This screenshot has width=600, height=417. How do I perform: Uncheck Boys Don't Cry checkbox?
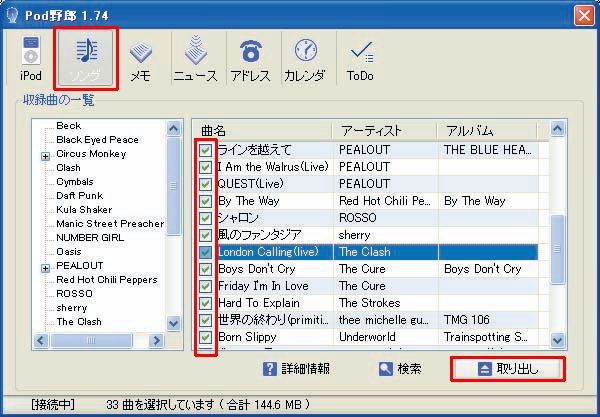point(205,269)
